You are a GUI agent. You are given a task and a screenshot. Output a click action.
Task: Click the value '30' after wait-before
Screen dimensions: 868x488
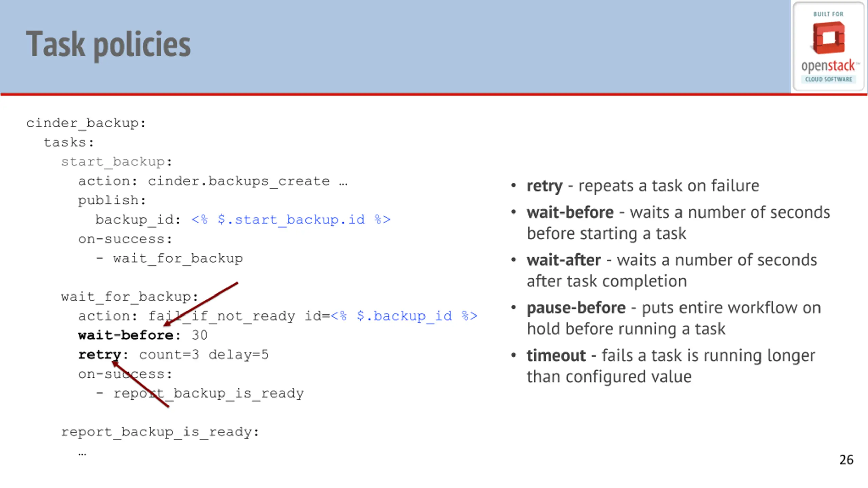[x=199, y=335]
